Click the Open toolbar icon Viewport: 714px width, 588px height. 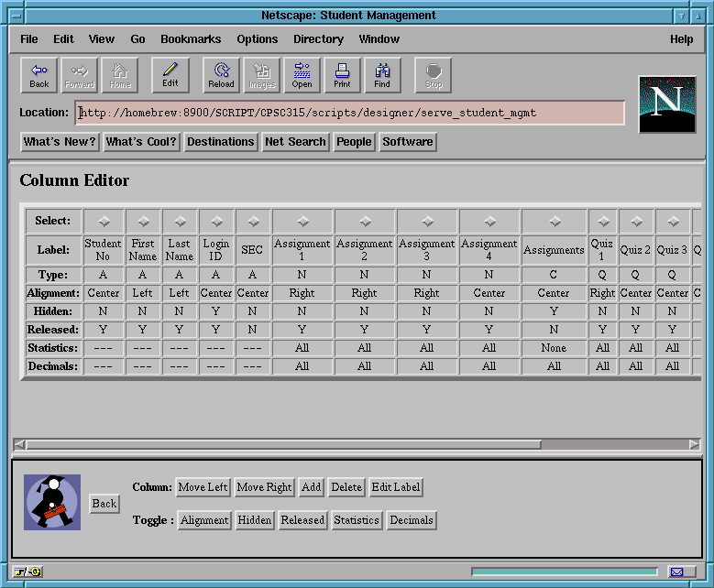[x=302, y=75]
